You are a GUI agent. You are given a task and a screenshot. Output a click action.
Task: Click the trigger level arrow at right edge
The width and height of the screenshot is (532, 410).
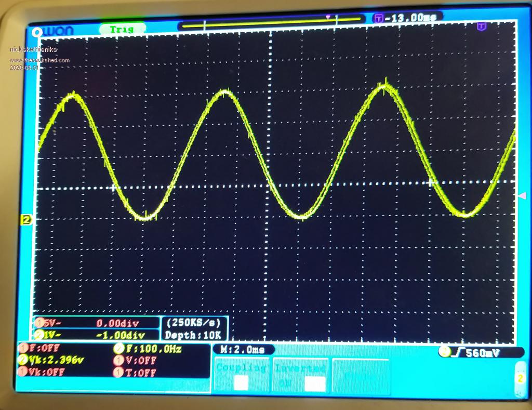522,195
